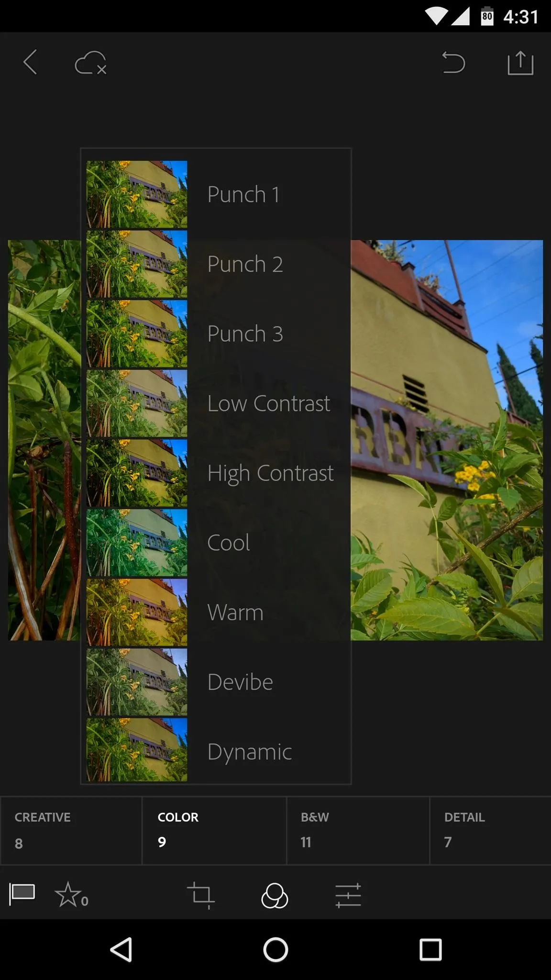Toggle the flag pick status icon
The width and height of the screenshot is (551, 980).
click(x=22, y=894)
